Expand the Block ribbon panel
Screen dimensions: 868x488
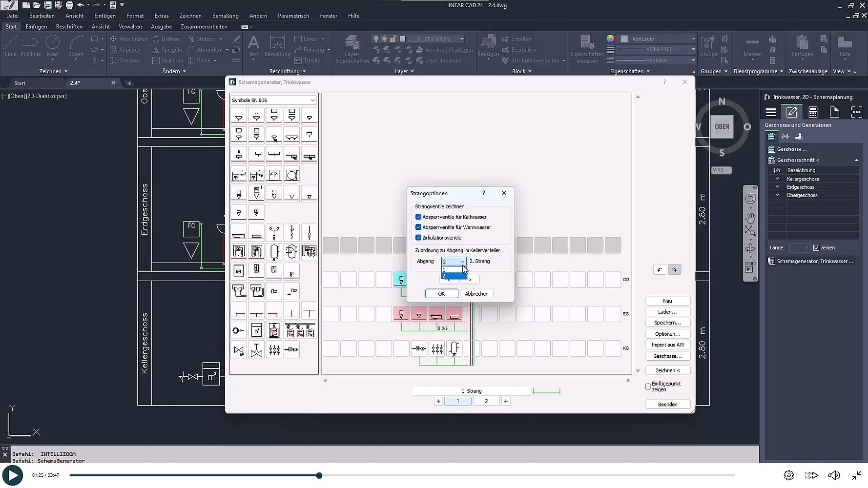pos(521,71)
